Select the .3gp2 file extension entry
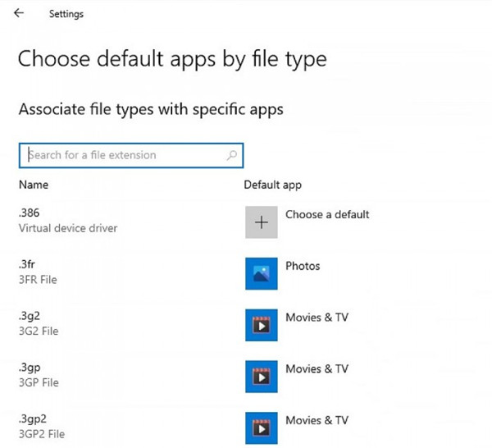Screen dimensions: 492x448 point(31,419)
